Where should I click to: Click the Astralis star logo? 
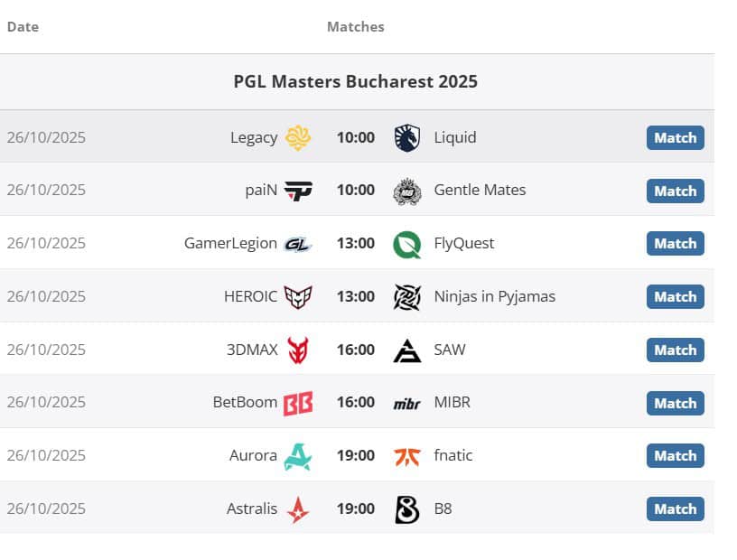point(298,509)
